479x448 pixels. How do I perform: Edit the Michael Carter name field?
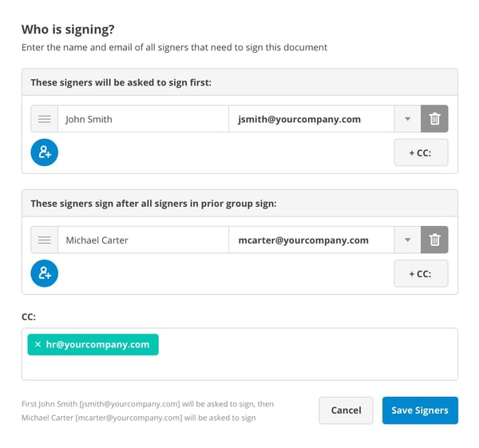pyautogui.click(x=144, y=240)
